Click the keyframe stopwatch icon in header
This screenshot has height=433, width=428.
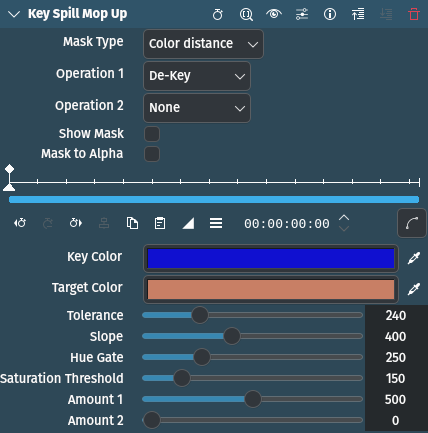click(x=218, y=14)
